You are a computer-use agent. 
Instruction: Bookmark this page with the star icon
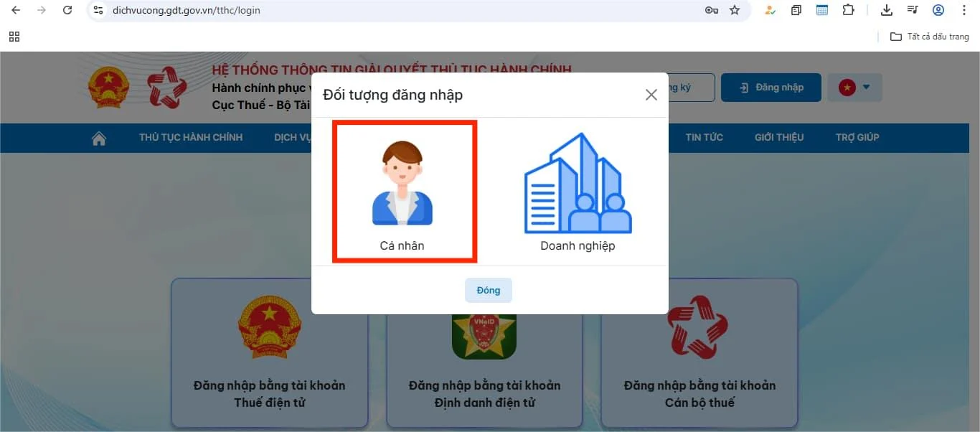tap(735, 10)
